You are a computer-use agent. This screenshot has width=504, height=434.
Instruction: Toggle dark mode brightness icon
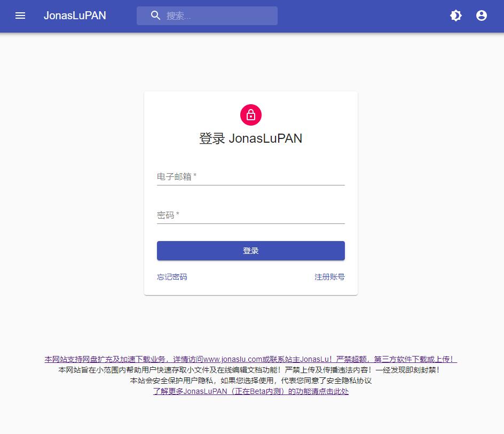456,15
